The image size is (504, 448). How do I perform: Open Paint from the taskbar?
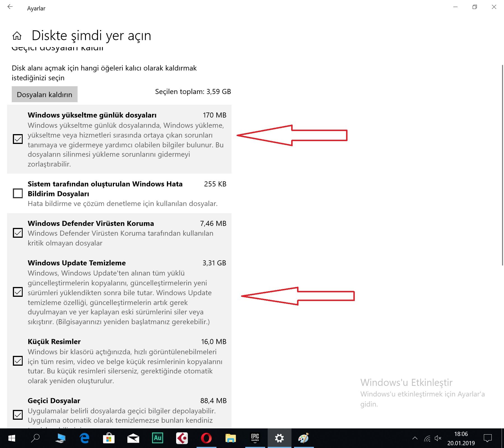tap(304, 438)
